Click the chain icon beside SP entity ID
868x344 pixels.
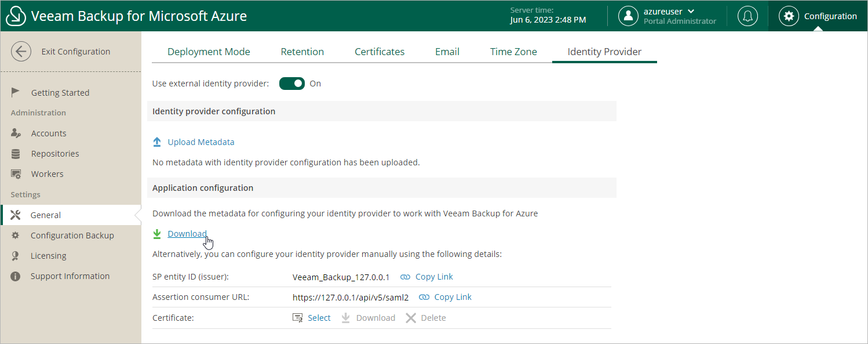(405, 277)
